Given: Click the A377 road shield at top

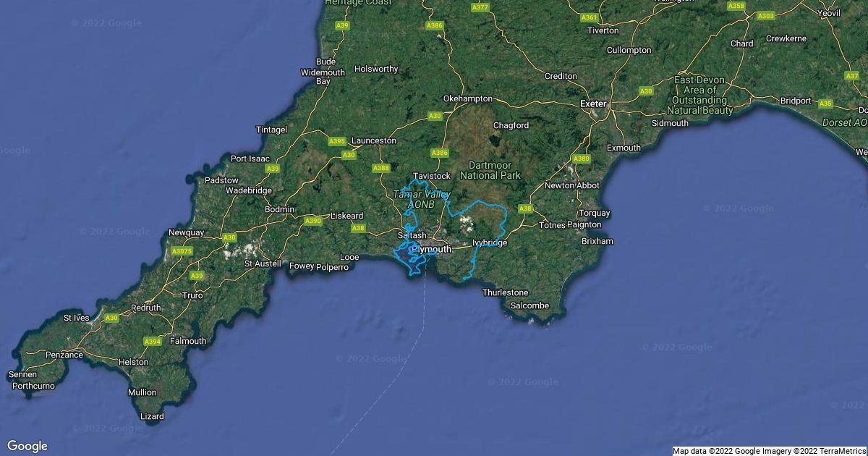Looking at the screenshot, I should coord(480,7).
